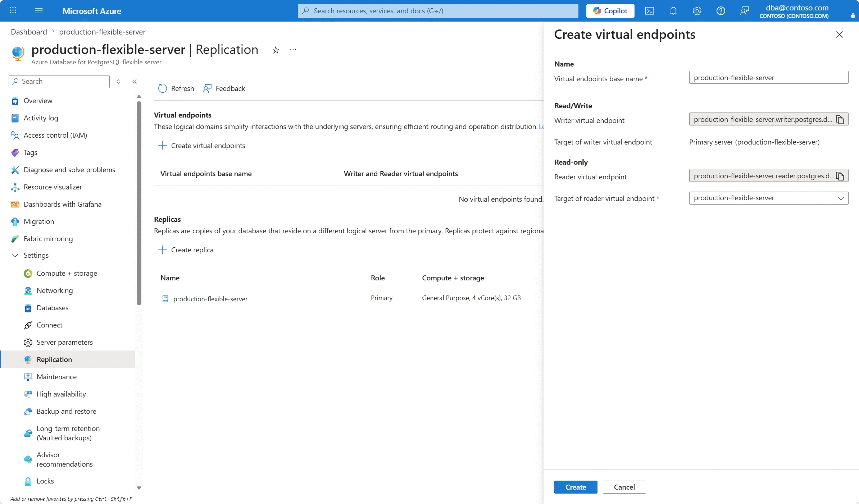Open the portal hamburger menu
Screen dimensions: 859x504
pyautogui.click(x=39, y=11)
